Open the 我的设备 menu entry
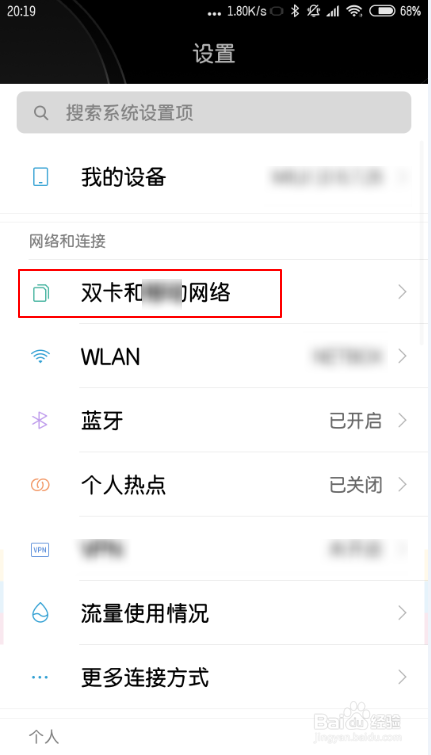The height and width of the screenshot is (755, 431). pos(214,177)
